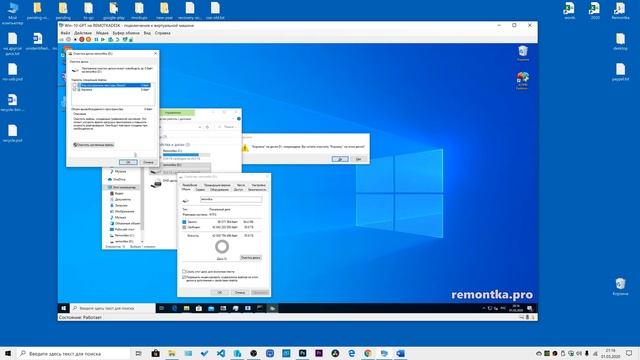The height and width of the screenshot is (360, 640).
Task: Click Да in the Recycle Bin warning dialog
Action: [x=340, y=159]
